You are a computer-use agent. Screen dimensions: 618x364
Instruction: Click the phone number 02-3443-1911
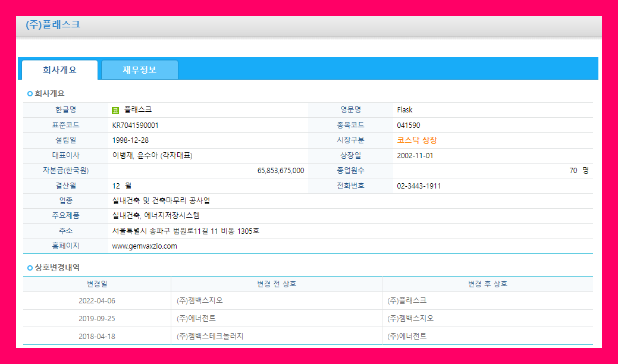point(419,186)
